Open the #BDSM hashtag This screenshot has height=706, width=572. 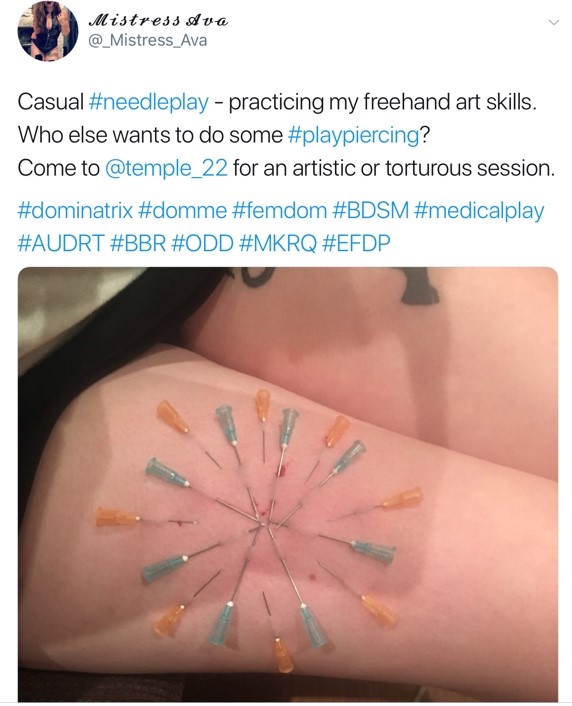click(x=372, y=210)
